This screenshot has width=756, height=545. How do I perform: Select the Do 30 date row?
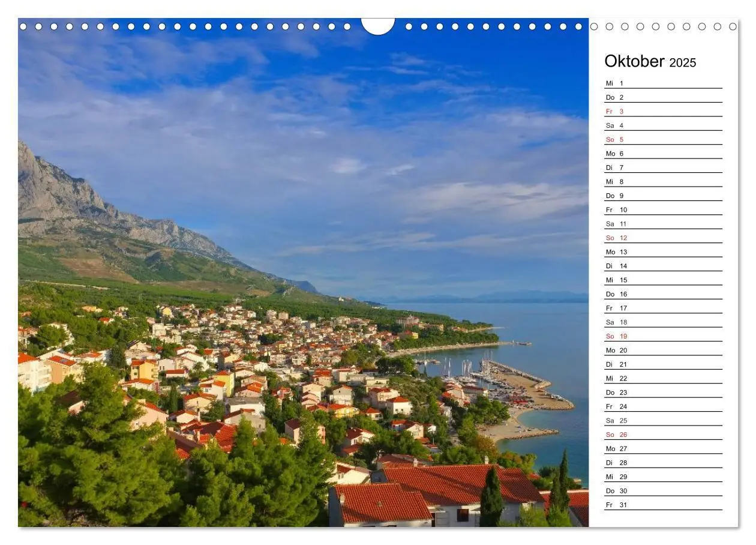[663, 490]
